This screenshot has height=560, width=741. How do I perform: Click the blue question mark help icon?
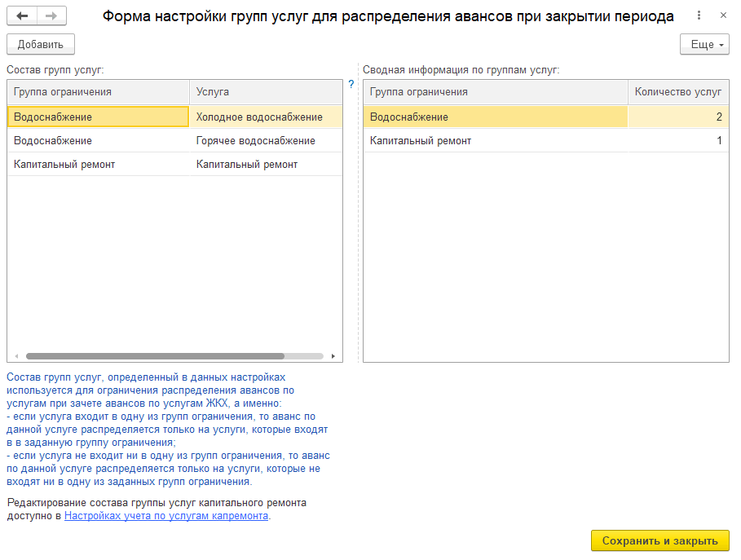click(351, 84)
